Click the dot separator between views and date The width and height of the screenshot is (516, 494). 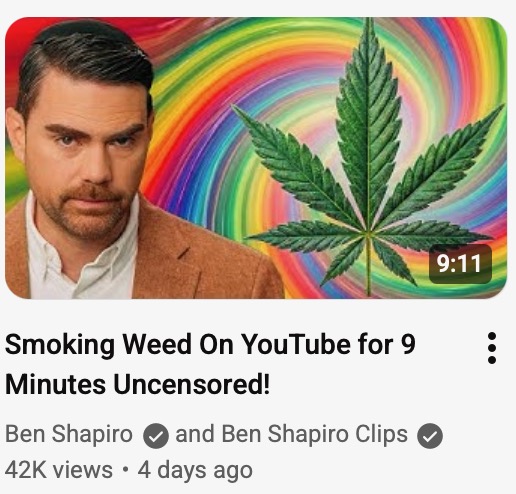coord(125,470)
